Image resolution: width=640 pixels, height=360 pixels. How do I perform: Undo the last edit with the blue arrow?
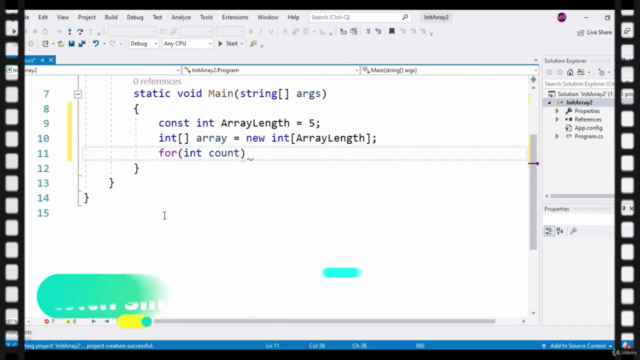(96, 44)
